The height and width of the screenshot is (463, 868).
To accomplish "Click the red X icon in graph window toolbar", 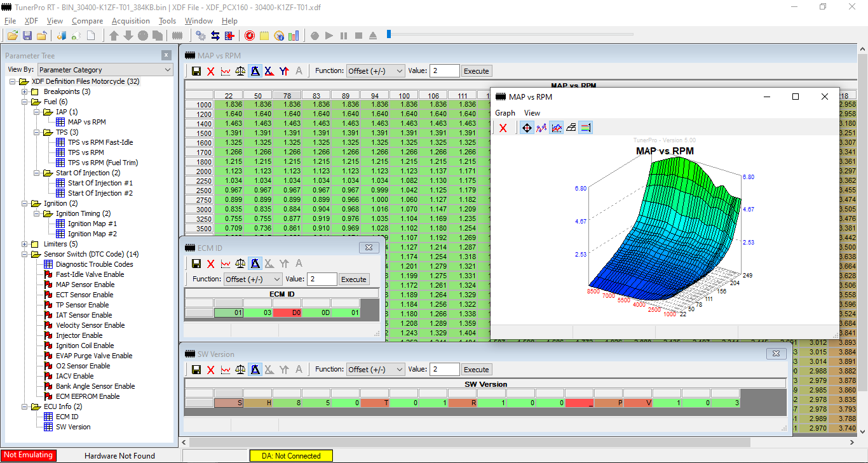I will point(503,128).
